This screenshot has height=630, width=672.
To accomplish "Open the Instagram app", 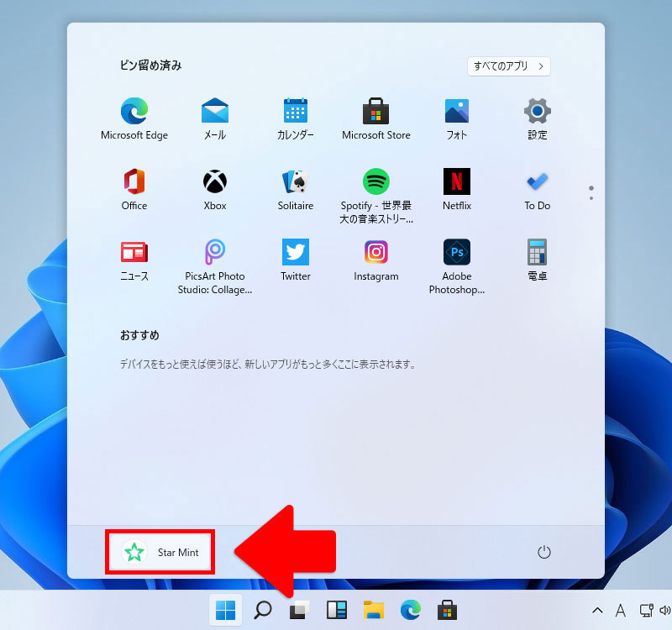I will [x=375, y=260].
